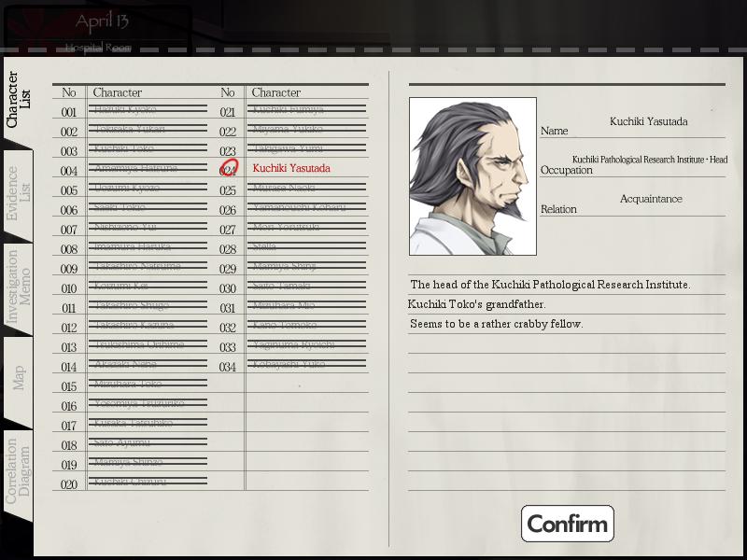Select entry 024 Kuchiki Yasutada in list
747x560 pixels.
[291, 168]
